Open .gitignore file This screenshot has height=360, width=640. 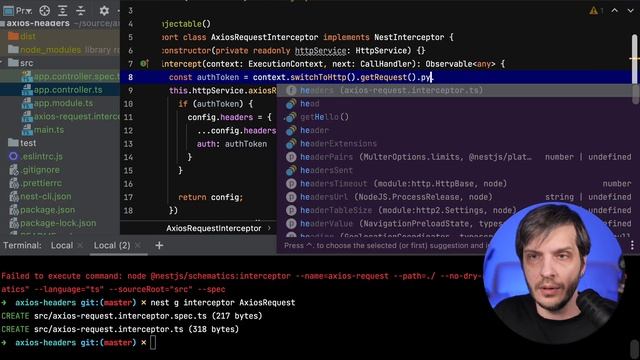[40, 170]
